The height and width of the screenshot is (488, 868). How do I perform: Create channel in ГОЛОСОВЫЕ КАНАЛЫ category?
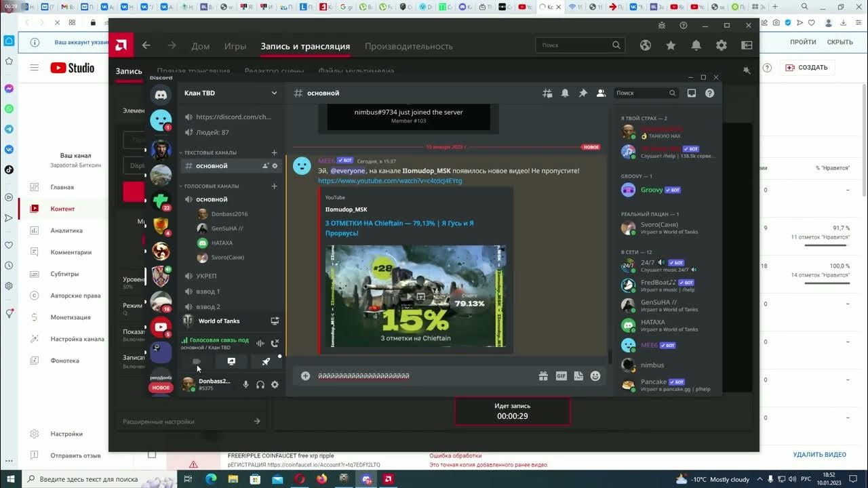(x=274, y=186)
